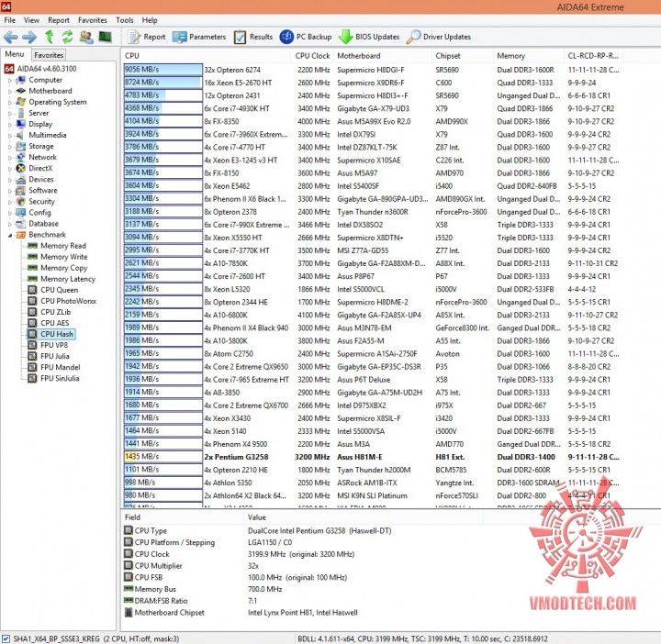This screenshot has width=661, height=644.
Task: Open the Tools menu
Action: point(124,20)
